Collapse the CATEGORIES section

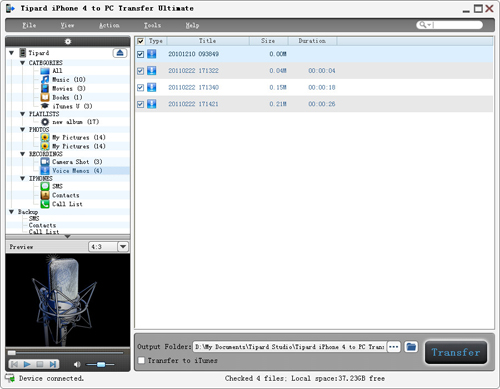[23, 63]
